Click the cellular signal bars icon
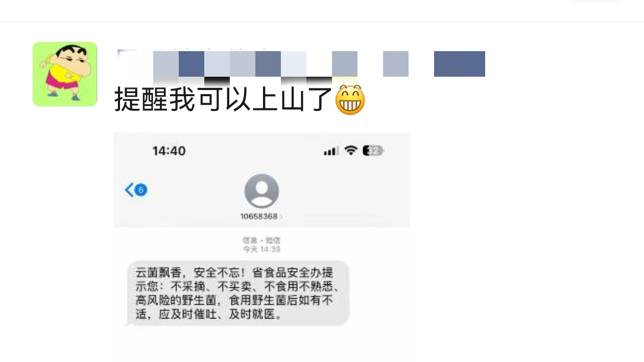The height and width of the screenshot is (362, 644). [331, 151]
